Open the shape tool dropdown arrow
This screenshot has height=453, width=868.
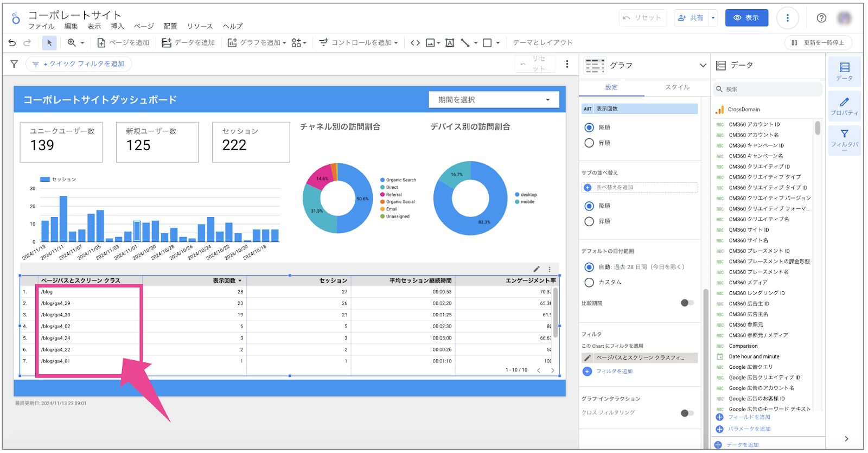coord(498,42)
